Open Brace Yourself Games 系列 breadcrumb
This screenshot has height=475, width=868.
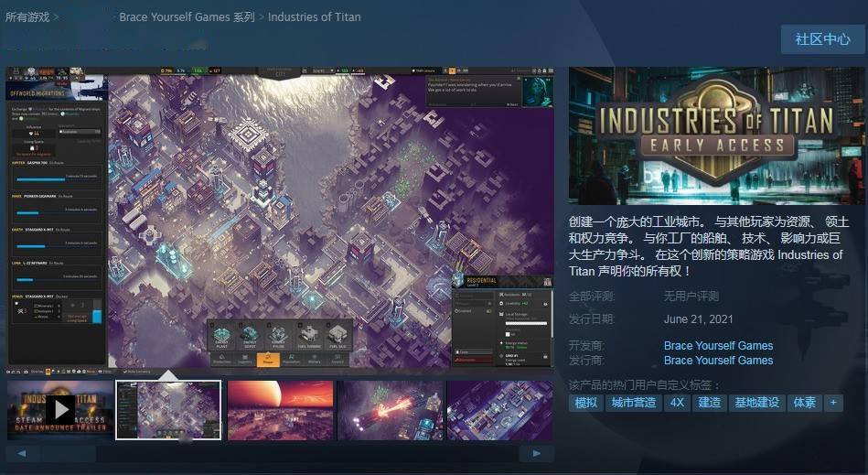click(187, 16)
